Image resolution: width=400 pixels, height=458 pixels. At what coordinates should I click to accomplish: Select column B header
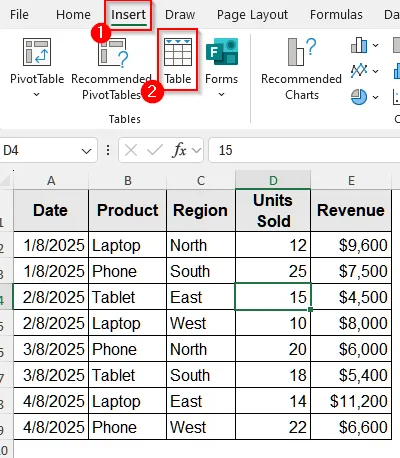click(x=128, y=180)
